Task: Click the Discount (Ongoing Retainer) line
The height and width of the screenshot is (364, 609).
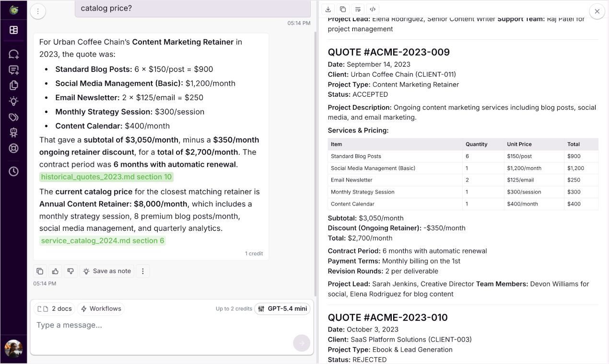Action: pos(397,228)
